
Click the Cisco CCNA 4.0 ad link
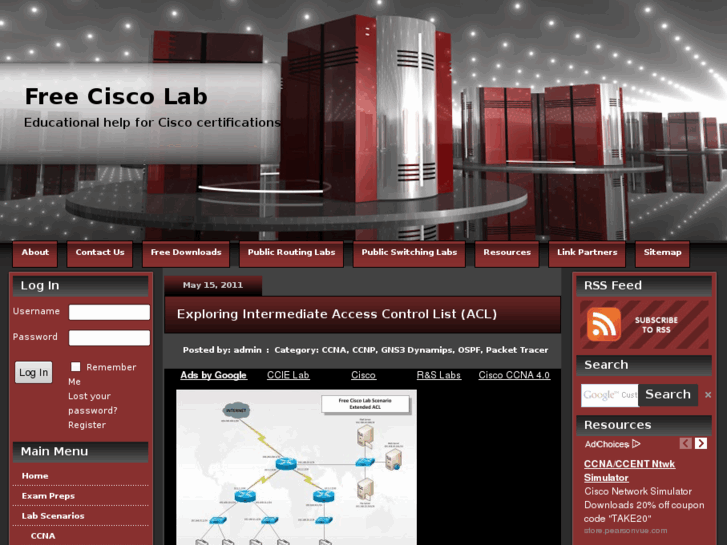pos(514,375)
